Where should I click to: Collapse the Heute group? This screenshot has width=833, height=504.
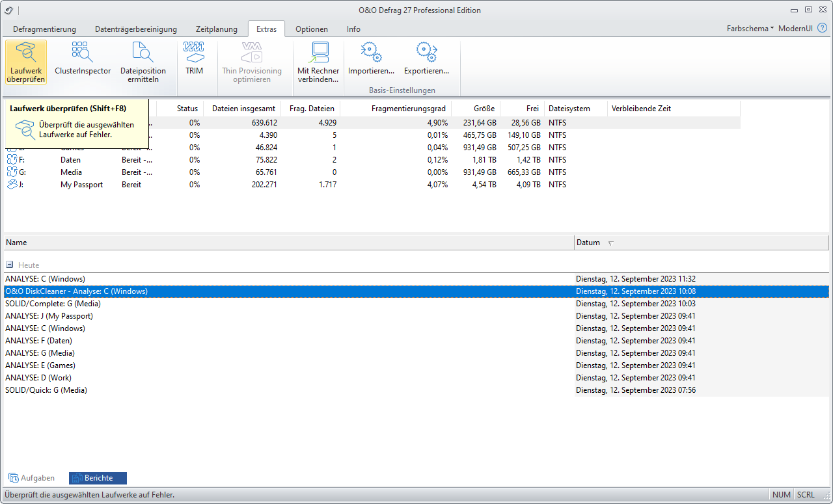click(10, 265)
